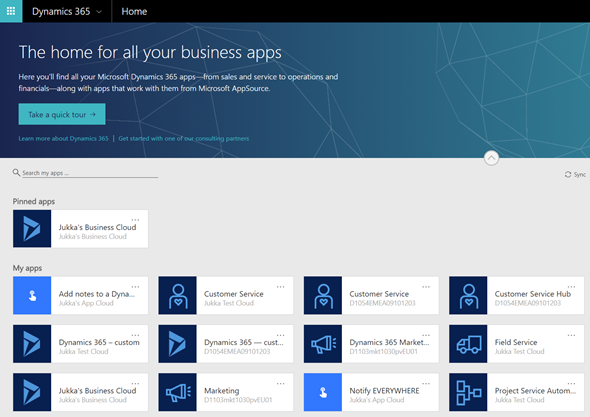590x417 pixels.
Task: Click the Field Service title text
Action: tap(515, 342)
